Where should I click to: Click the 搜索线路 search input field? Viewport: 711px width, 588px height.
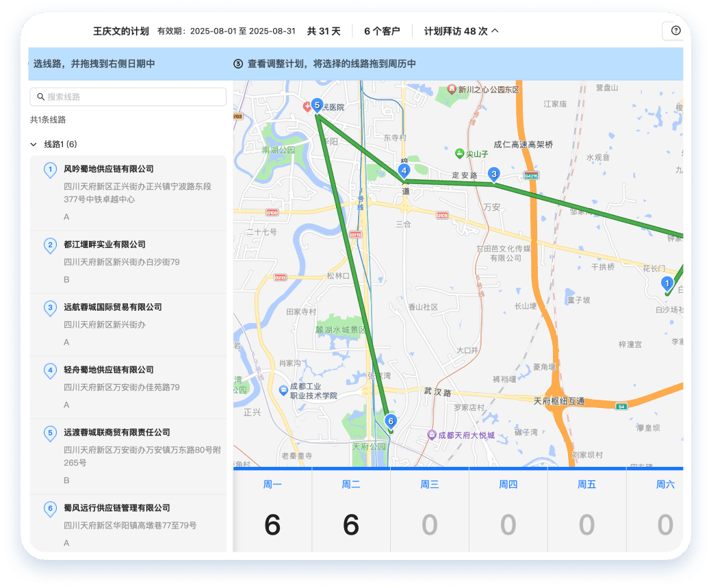click(x=127, y=97)
